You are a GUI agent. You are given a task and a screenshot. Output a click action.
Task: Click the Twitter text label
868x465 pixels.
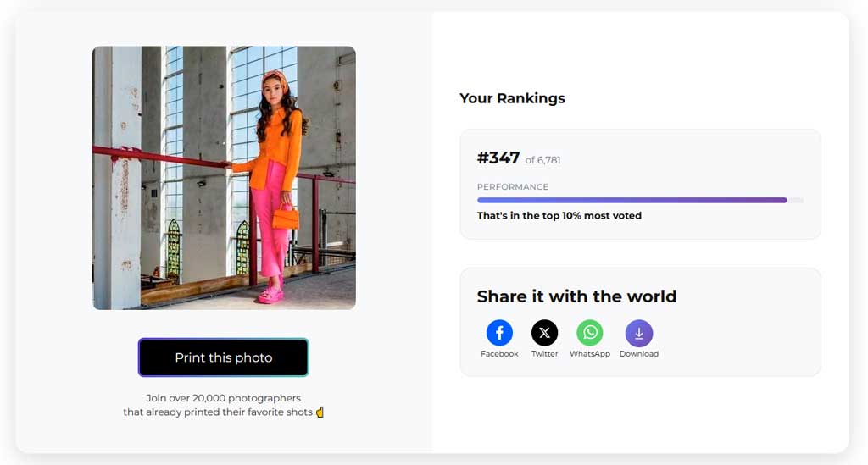point(545,354)
